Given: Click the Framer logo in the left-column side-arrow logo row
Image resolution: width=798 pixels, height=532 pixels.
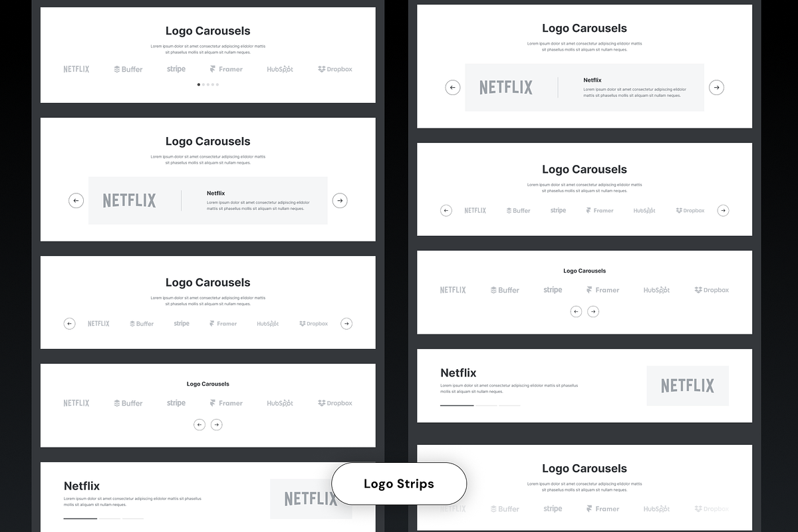Looking at the screenshot, I should click(223, 324).
